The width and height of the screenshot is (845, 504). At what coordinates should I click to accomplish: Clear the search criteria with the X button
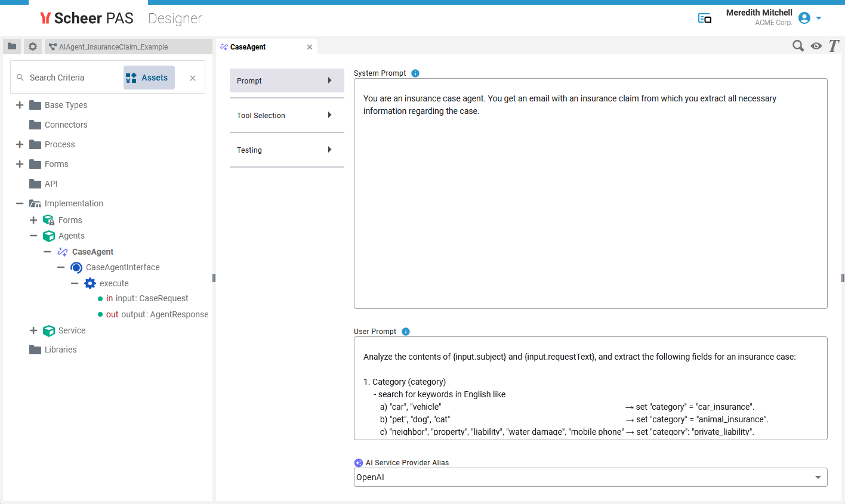tap(193, 78)
